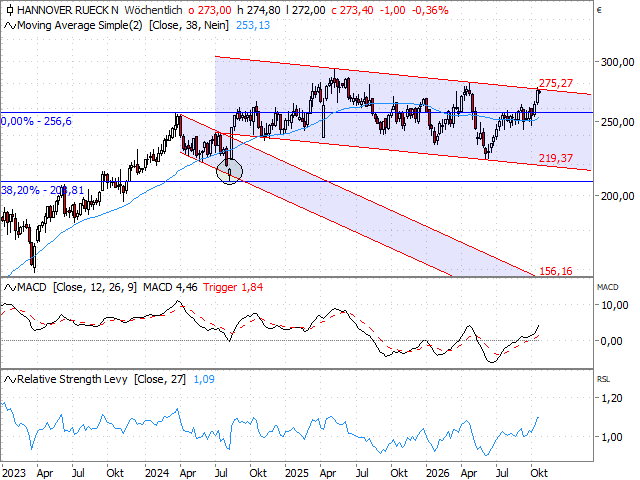Image resolution: width=640 pixels, height=480 pixels.
Task: Click the 250,00 price axis label
Action: [x=617, y=122]
